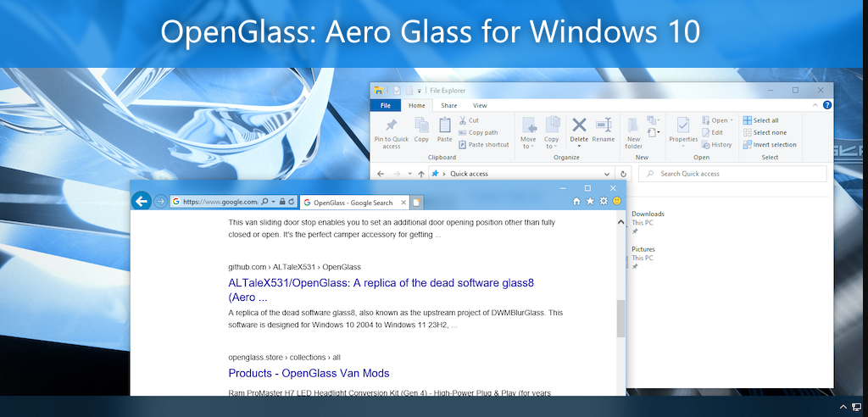Click Edit in the Open ribbon group
The height and width of the screenshot is (417, 868).
pyautogui.click(x=712, y=132)
